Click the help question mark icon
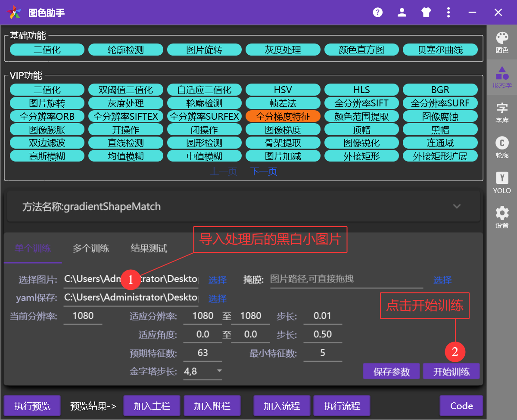 coord(378,12)
